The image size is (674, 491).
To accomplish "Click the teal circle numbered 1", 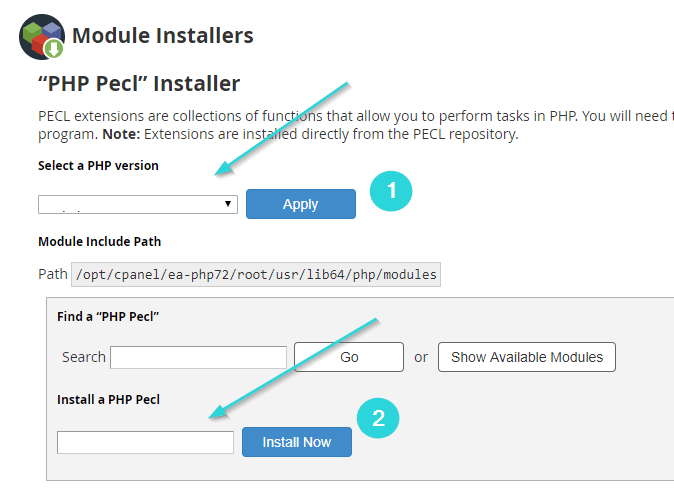I will [x=391, y=191].
